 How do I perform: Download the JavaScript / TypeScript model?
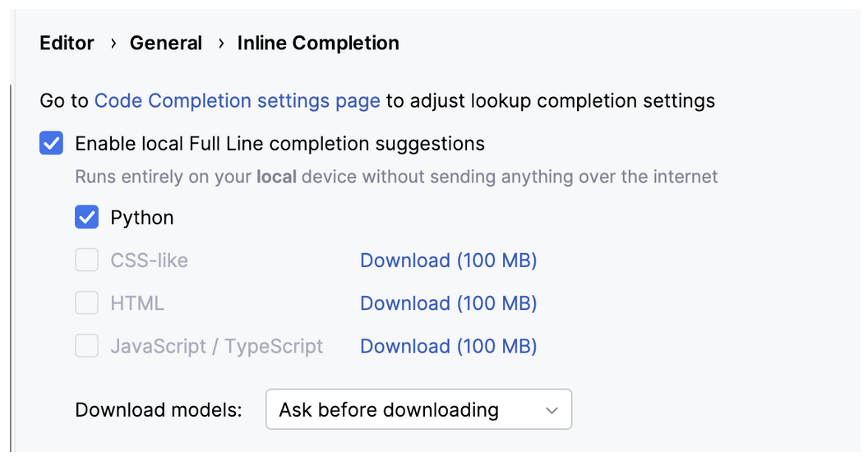[x=448, y=346]
